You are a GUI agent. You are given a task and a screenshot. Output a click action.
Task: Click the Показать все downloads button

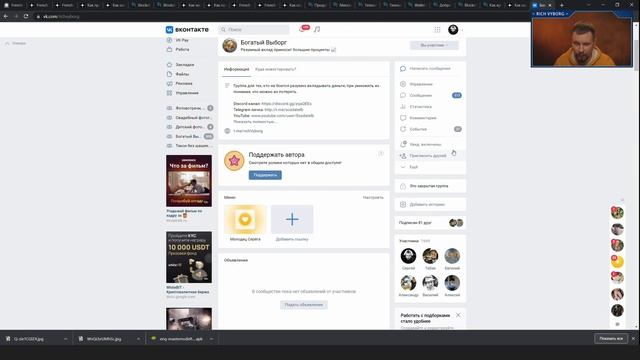click(x=611, y=339)
